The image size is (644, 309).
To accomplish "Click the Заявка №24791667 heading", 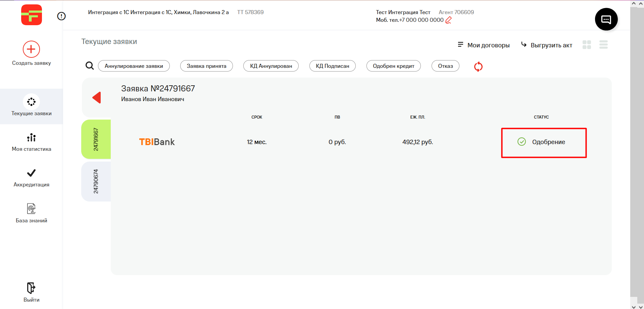I will [x=158, y=88].
